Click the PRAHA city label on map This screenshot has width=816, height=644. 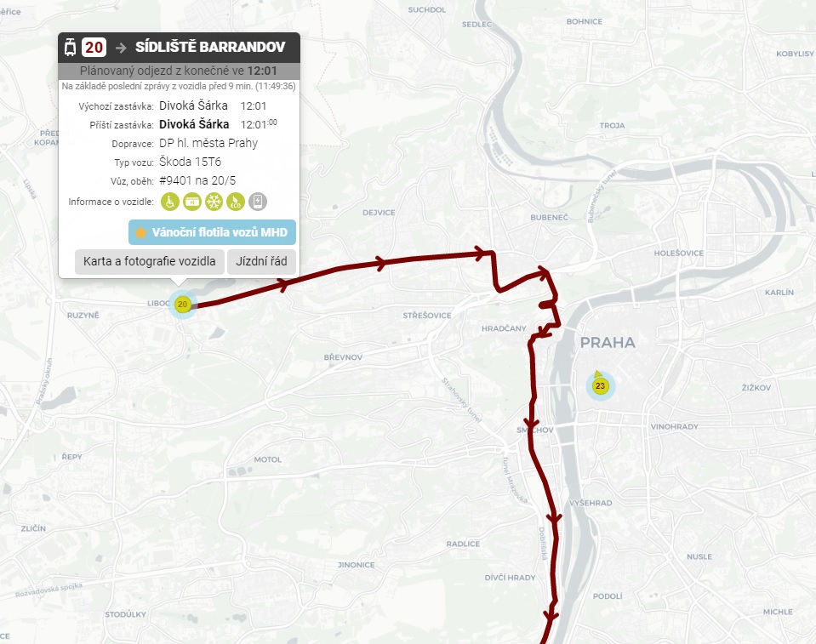point(608,342)
